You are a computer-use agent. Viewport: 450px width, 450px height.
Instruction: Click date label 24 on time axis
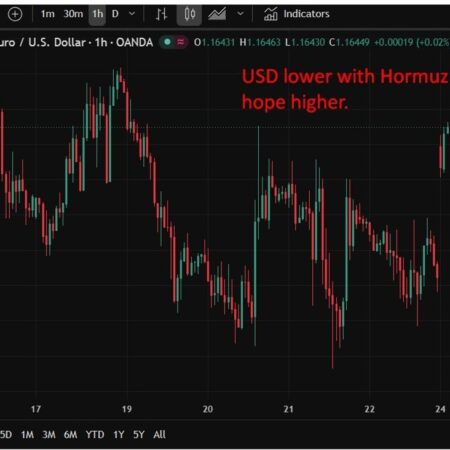pyautogui.click(x=440, y=409)
